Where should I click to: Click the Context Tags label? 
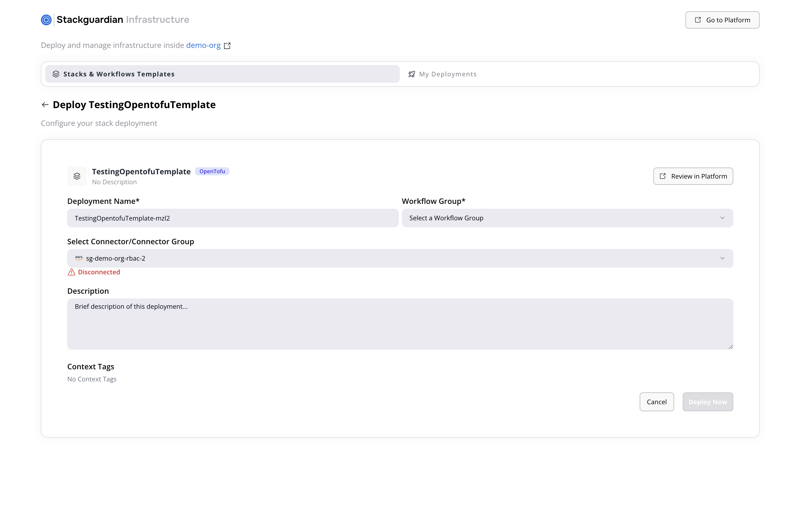point(91,366)
